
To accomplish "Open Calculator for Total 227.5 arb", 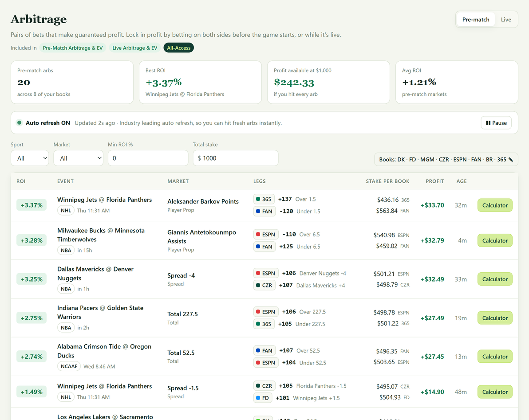I will point(495,318).
